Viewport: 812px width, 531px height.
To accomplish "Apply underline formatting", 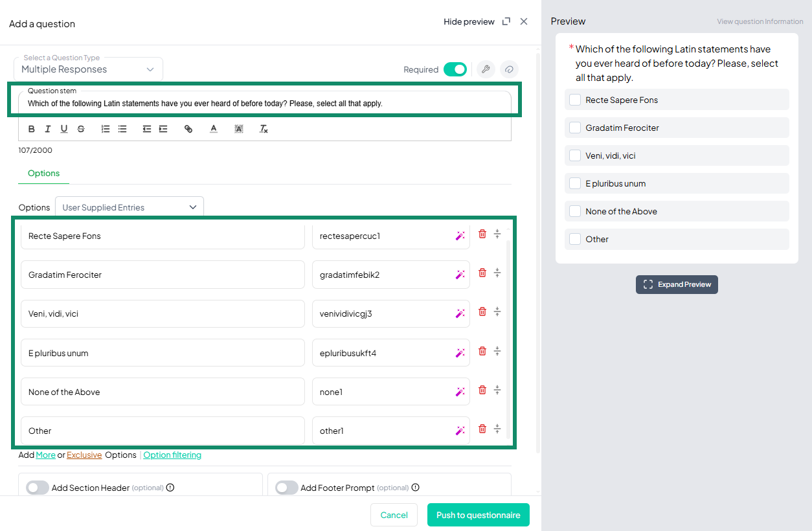I will pyautogui.click(x=63, y=128).
